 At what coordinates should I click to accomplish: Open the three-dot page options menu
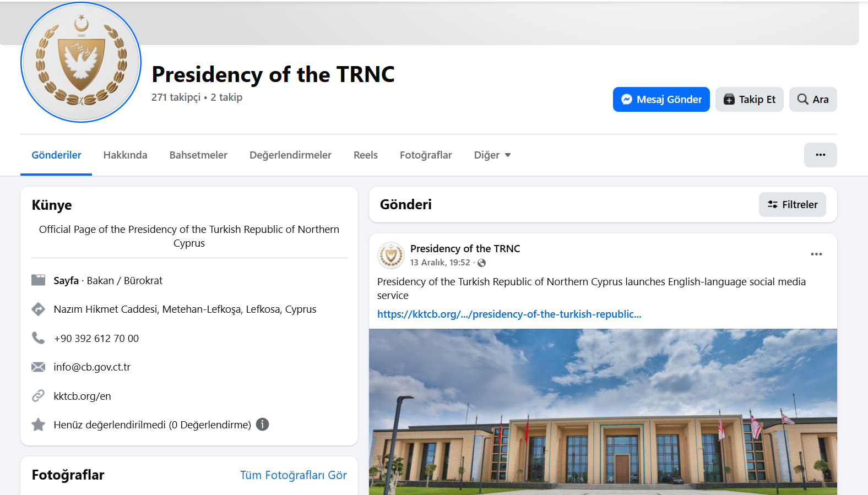pos(820,155)
